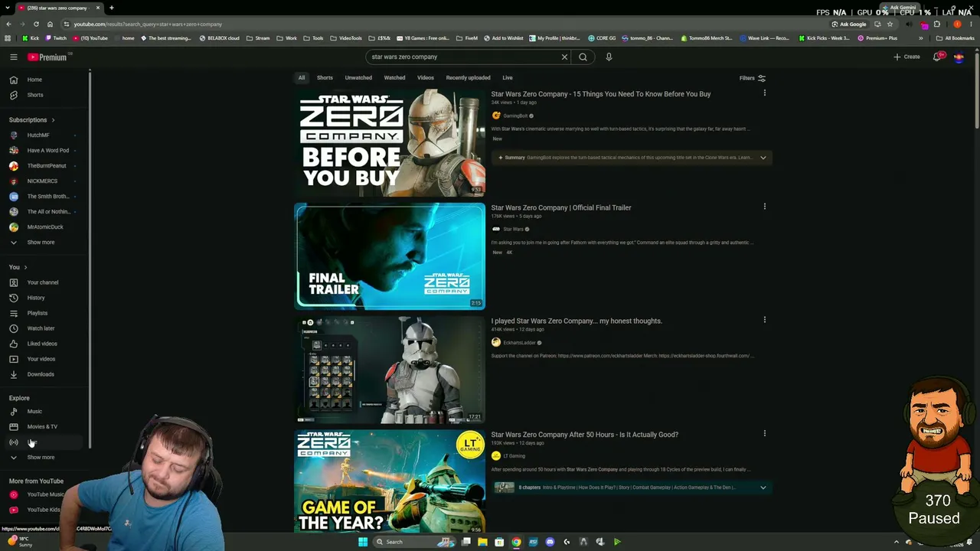This screenshot has width=980, height=551.
Task: Open Microsoft Store from the taskbar
Action: pyautogui.click(x=499, y=542)
